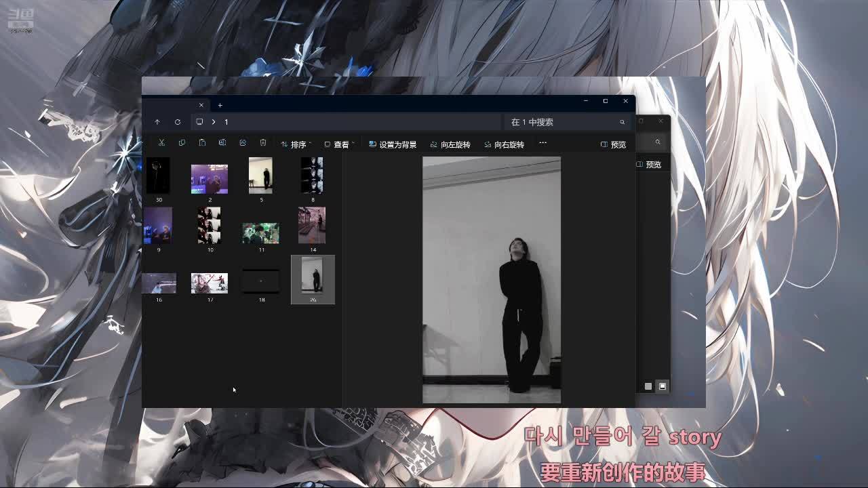Switch back window to large thumbnails view
868x488 pixels.
[663, 386]
